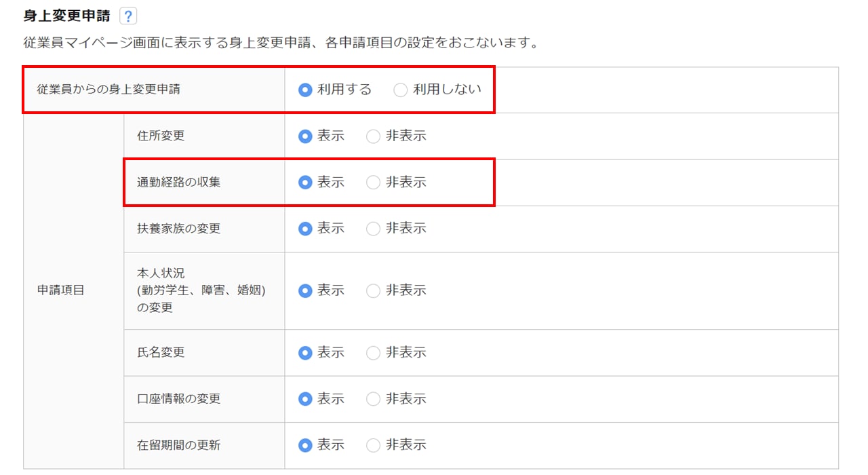
Task: Choose 表示 for 通勤経路の収集
Action: point(306,183)
